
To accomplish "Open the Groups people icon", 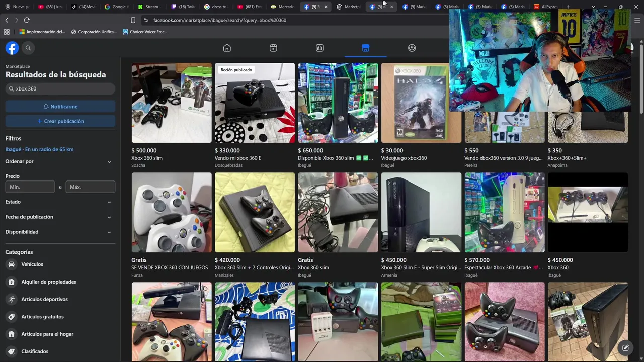I will (x=412, y=48).
